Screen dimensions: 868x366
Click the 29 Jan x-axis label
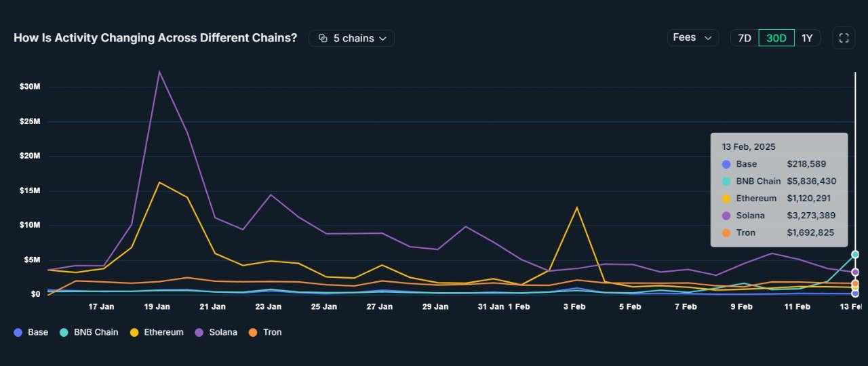pyautogui.click(x=435, y=307)
